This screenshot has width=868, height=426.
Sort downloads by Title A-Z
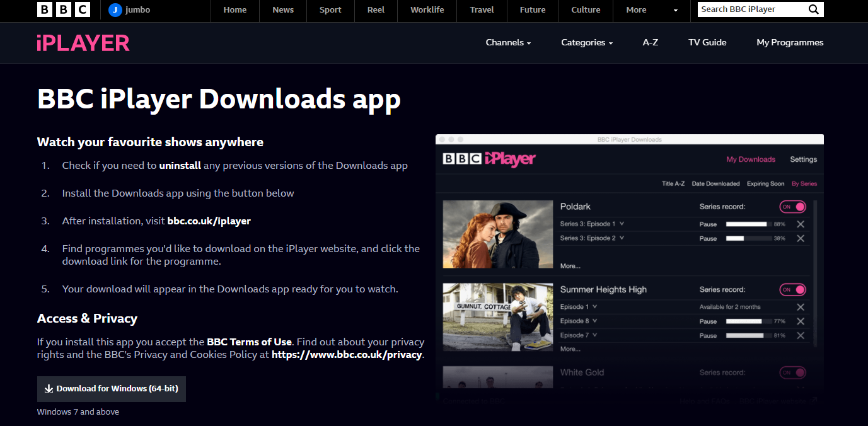click(673, 184)
